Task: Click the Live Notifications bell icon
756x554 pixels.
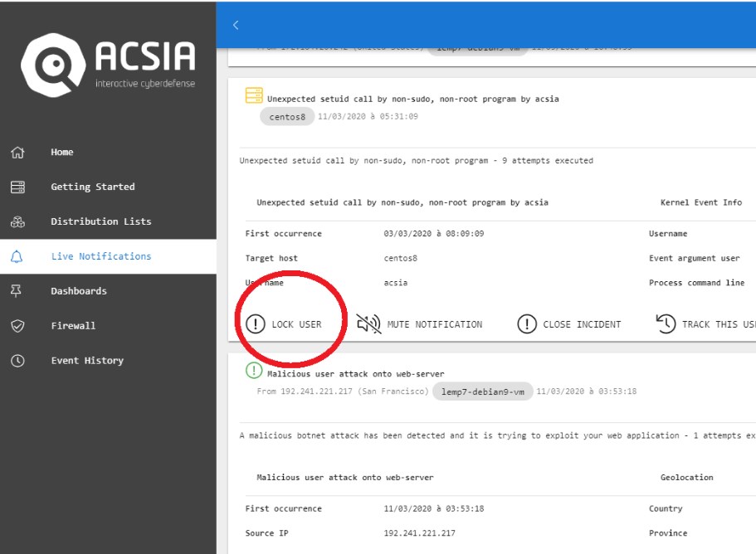Action: (17, 256)
